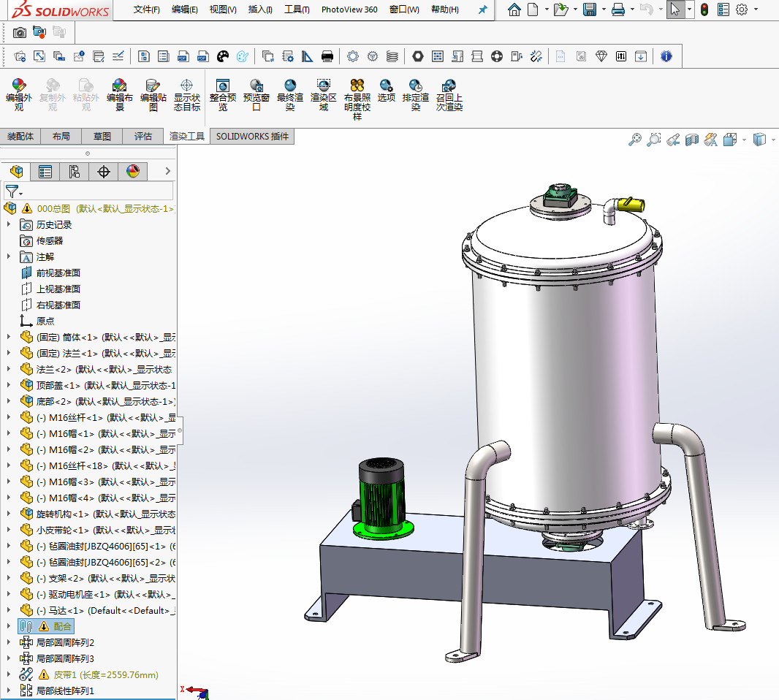This screenshot has width=779, height=700.
Task: Select the 渲染区域 render region tool
Action: (324, 87)
